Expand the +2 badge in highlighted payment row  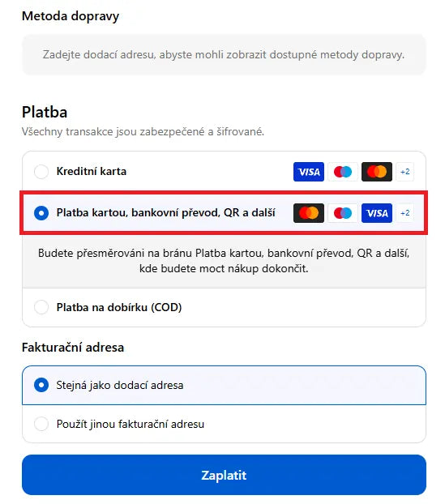pos(404,213)
